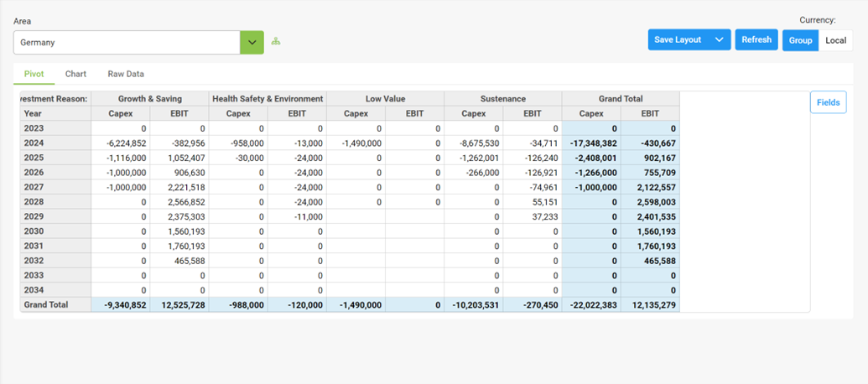The width and height of the screenshot is (868, 384).
Task: Click the -9,340,852 Grand Total cell
Action: coord(121,304)
